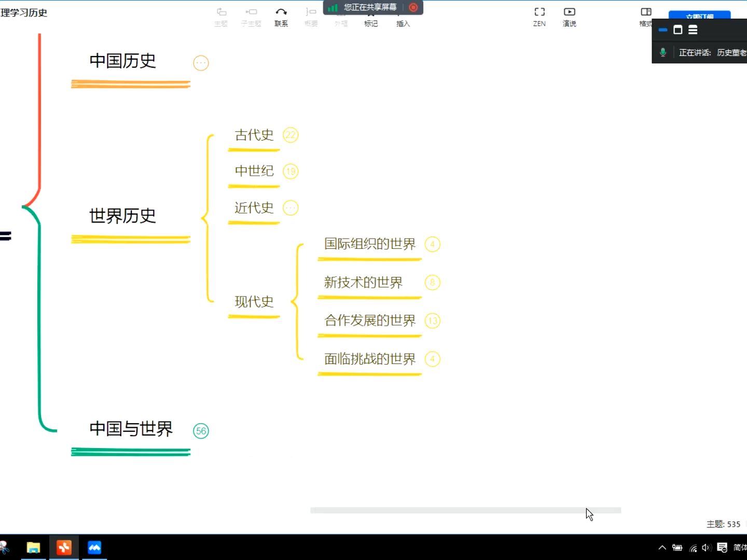This screenshot has width=747, height=560.
Task: Click the green microphone icon in meeting panel
Action: [663, 52]
